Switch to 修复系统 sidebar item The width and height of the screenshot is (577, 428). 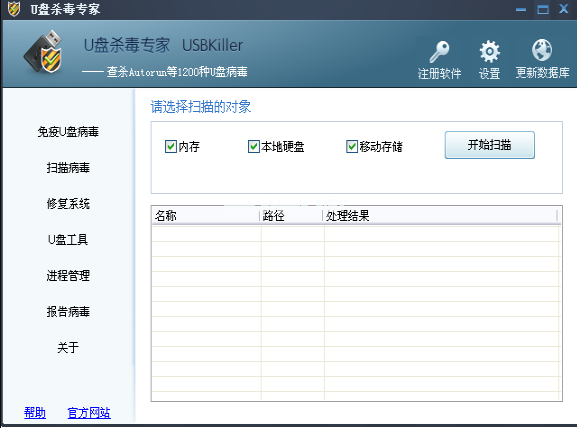click(x=68, y=204)
